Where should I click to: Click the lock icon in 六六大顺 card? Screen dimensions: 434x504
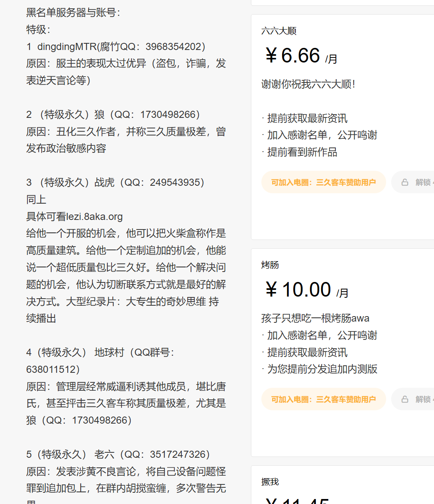405,182
